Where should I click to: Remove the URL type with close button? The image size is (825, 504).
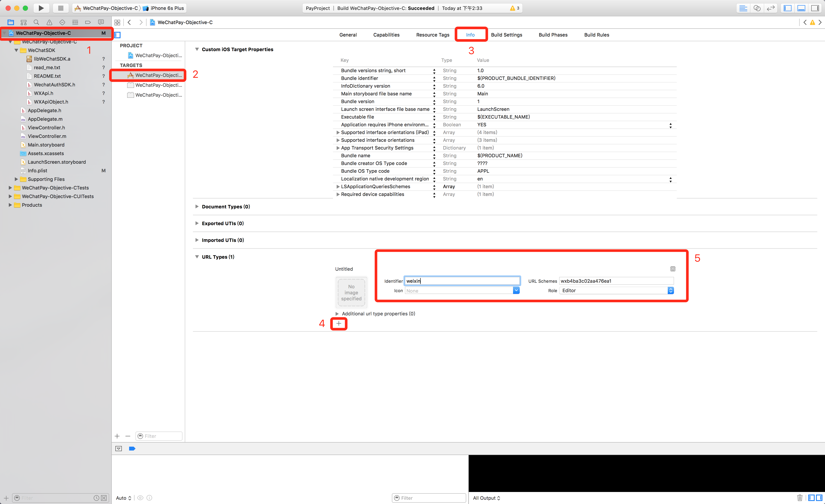[x=673, y=269]
